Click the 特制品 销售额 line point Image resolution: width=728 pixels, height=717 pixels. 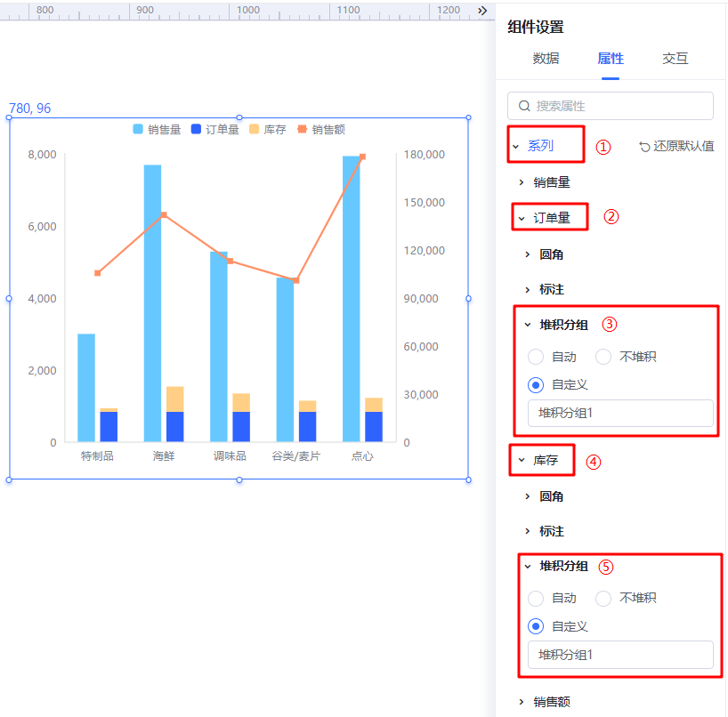98,273
